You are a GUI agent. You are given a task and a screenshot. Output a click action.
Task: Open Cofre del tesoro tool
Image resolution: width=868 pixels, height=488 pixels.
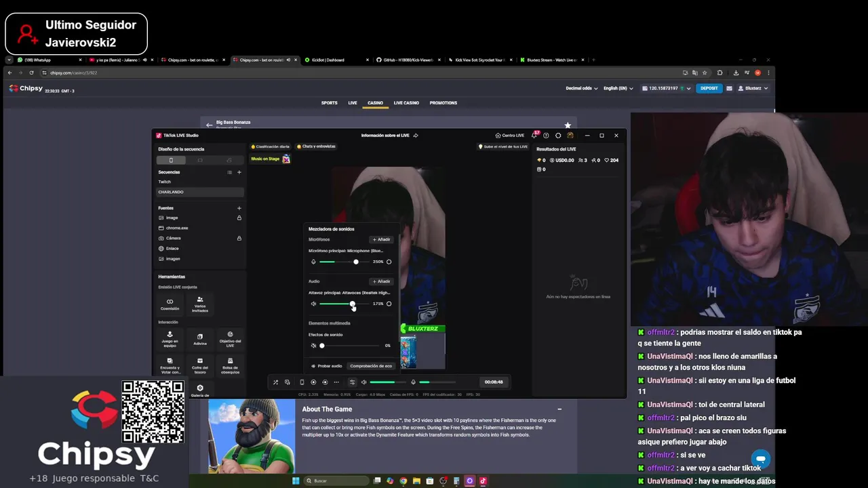(x=200, y=366)
